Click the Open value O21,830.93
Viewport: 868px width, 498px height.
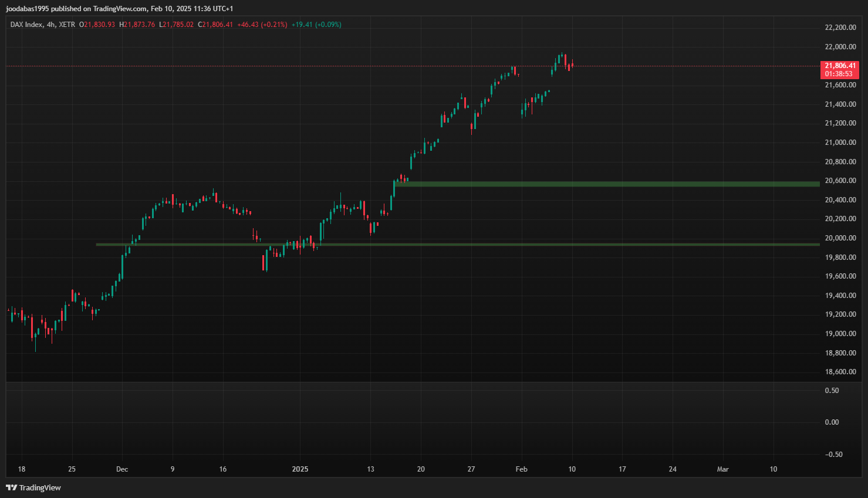coord(97,25)
